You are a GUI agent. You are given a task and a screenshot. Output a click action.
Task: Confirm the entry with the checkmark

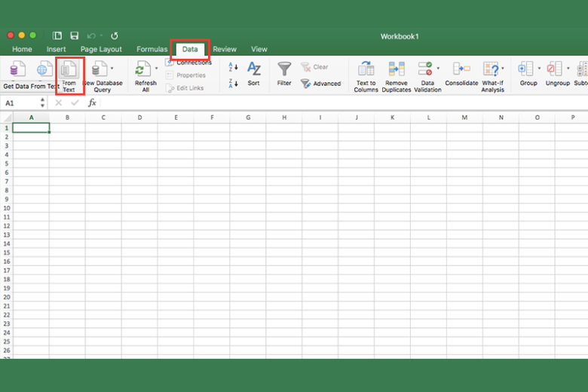point(75,103)
